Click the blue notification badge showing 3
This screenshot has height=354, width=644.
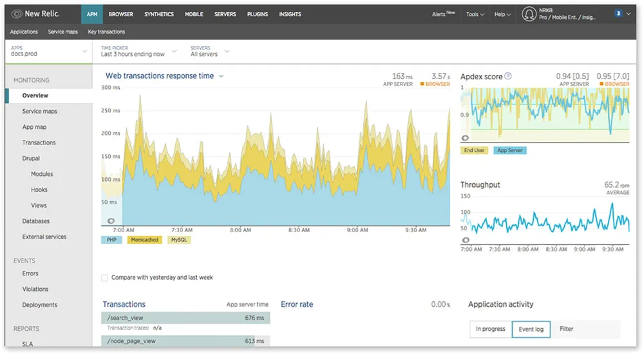[618, 13]
